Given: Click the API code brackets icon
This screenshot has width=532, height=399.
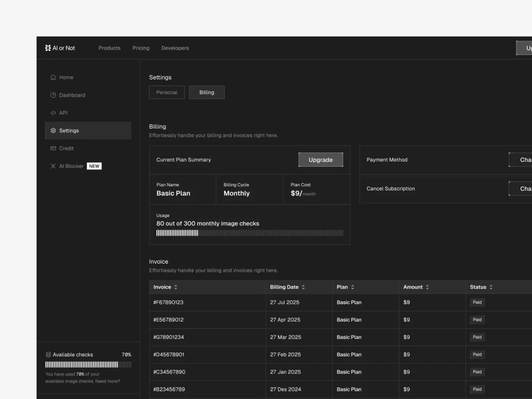Looking at the screenshot, I should 53,113.
